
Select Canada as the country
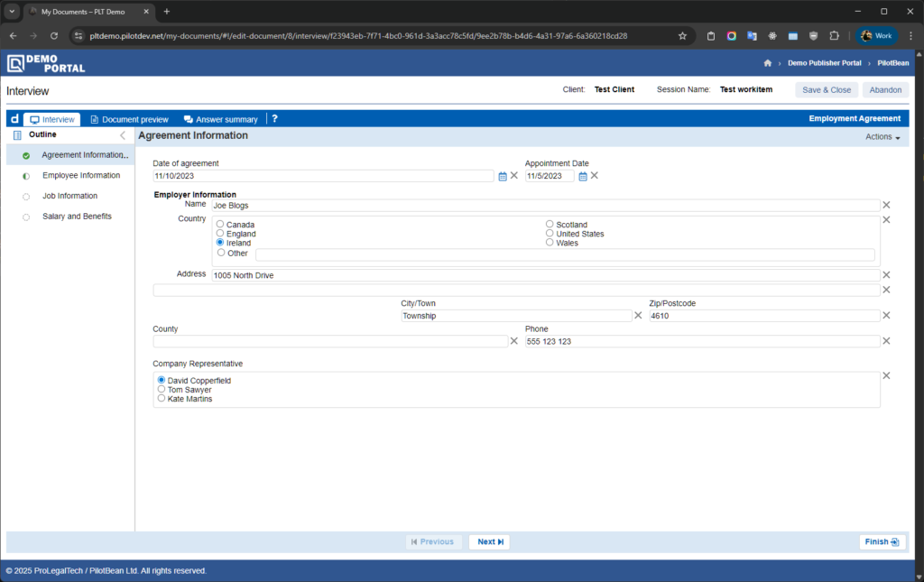[220, 225]
